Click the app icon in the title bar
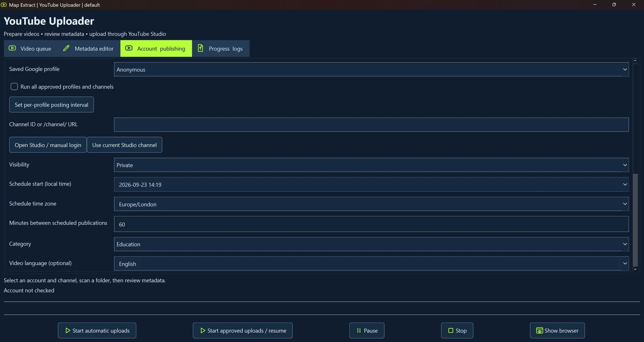 point(4,5)
